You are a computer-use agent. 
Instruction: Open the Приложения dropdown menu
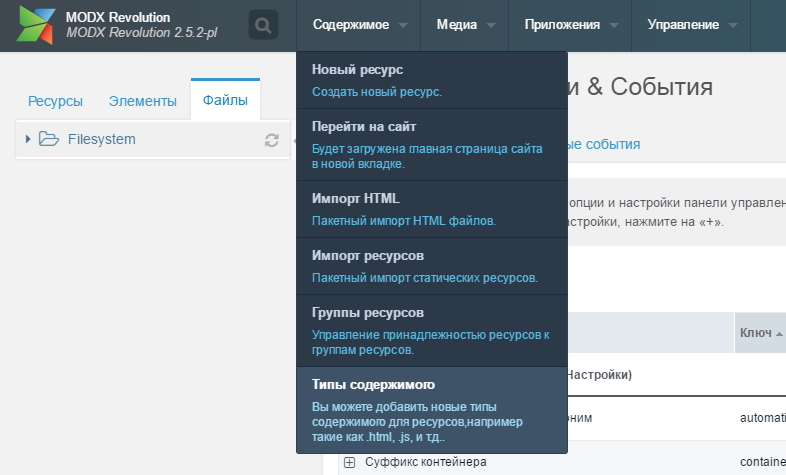(x=570, y=25)
